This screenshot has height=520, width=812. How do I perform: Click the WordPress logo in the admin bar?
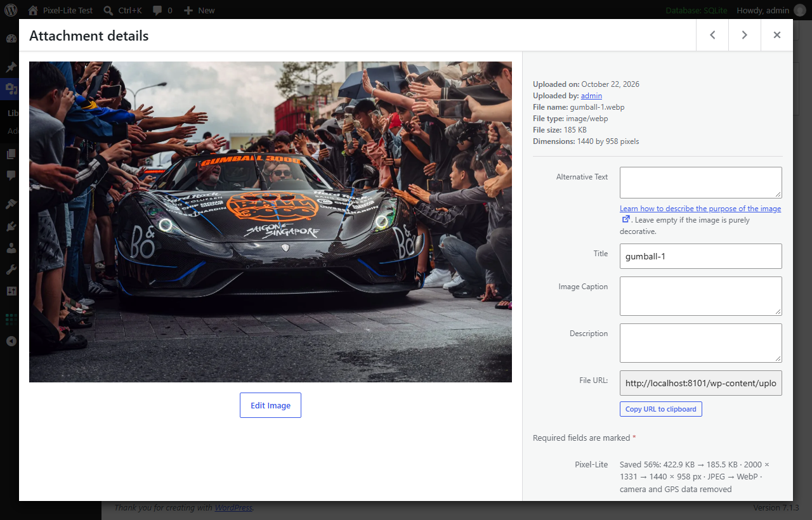tap(11, 10)
